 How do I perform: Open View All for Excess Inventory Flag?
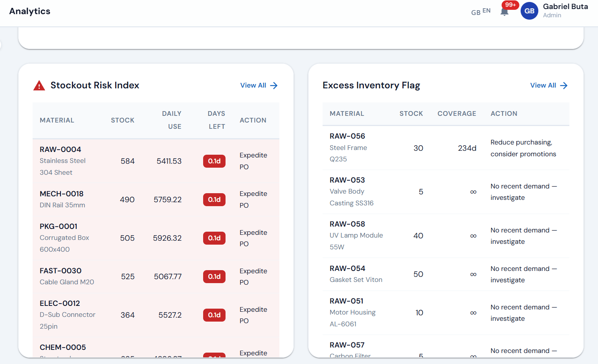543,85
